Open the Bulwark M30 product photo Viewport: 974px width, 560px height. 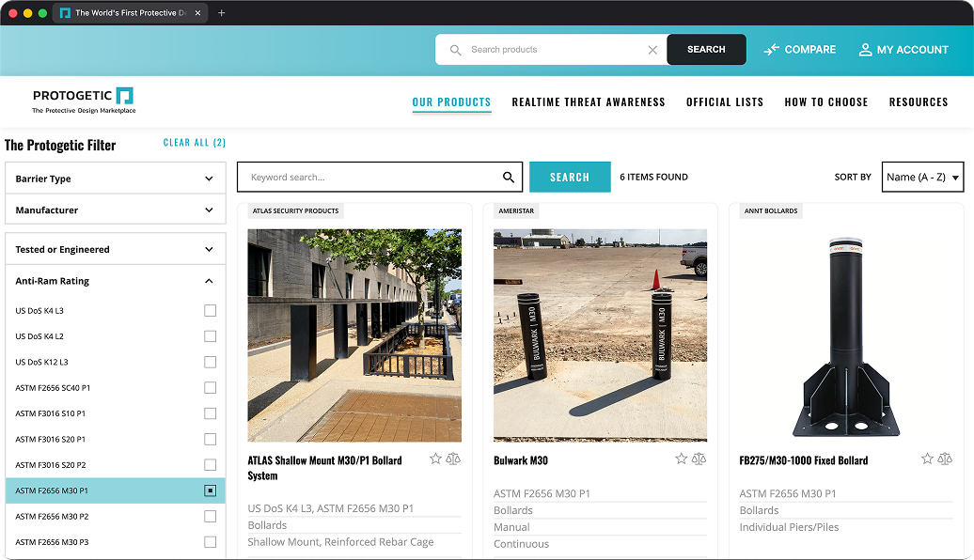(600, 335)
